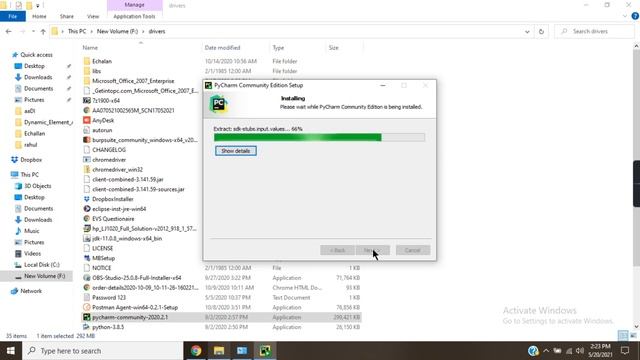Select client-combined-3.141.59.jar file

128,179
